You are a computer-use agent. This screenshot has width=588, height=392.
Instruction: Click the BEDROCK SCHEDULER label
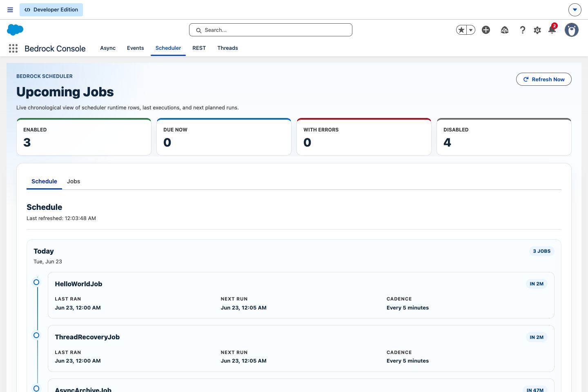tap(45, 76)
